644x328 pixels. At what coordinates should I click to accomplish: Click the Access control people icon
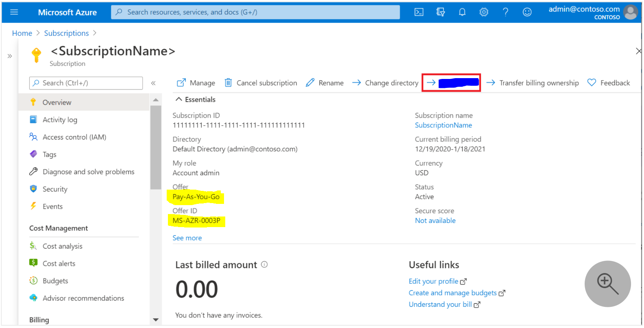(x=33, y=137)
